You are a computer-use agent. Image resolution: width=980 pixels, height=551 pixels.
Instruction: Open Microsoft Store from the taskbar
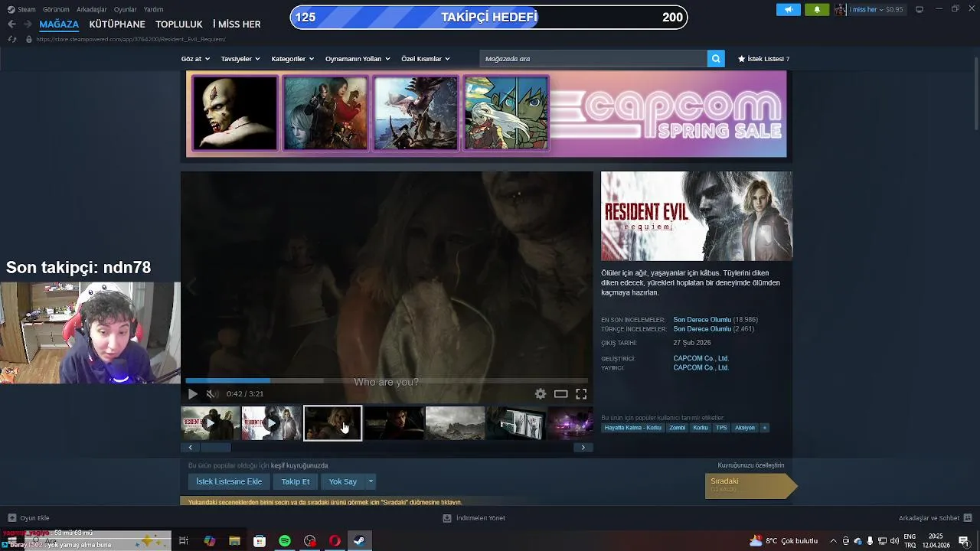click(260, 541)
